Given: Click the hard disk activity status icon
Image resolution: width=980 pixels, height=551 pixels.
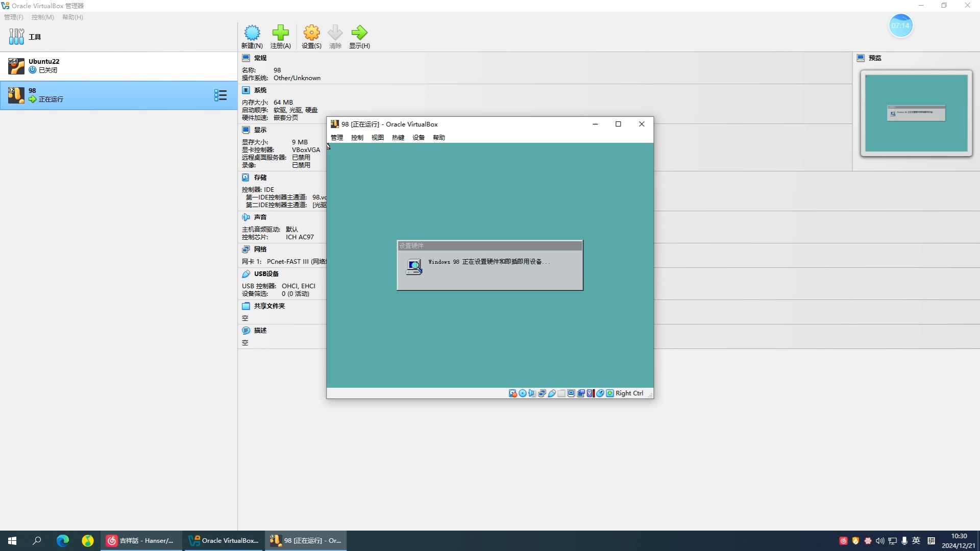Looking at the screenshot, I should click(513, 393).
